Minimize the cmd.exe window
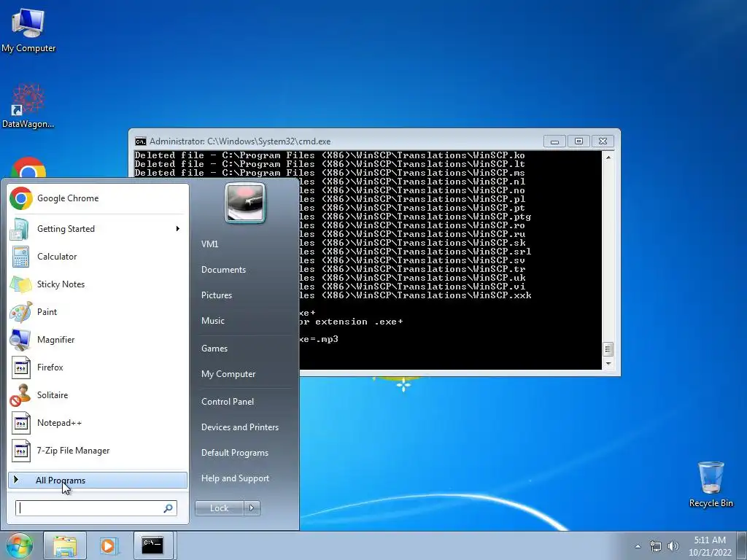 [x=554, y=141]
